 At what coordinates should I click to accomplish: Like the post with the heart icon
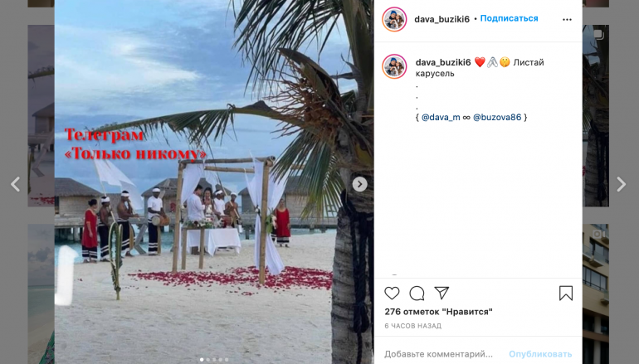[x=392, y=294]
